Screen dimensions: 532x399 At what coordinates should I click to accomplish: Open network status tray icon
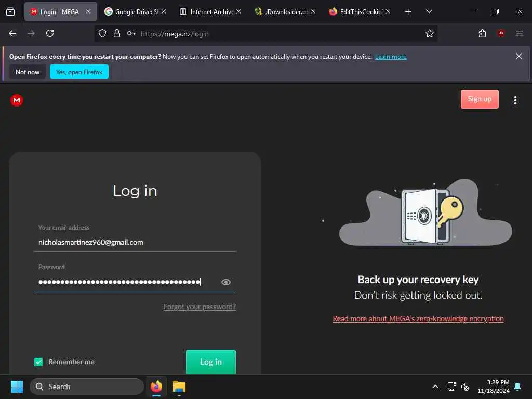pyautogui.click(x=451, y=387)
